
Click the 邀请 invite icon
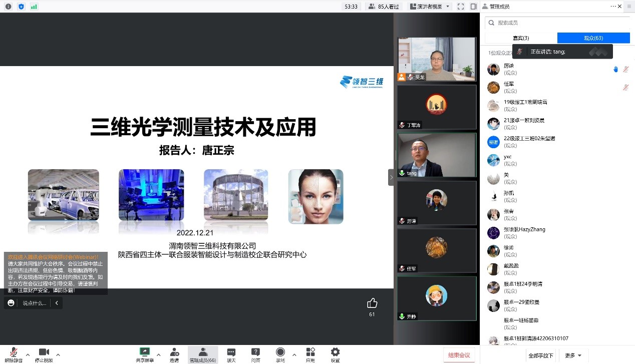pyautogui.click(x=174, y=354)
